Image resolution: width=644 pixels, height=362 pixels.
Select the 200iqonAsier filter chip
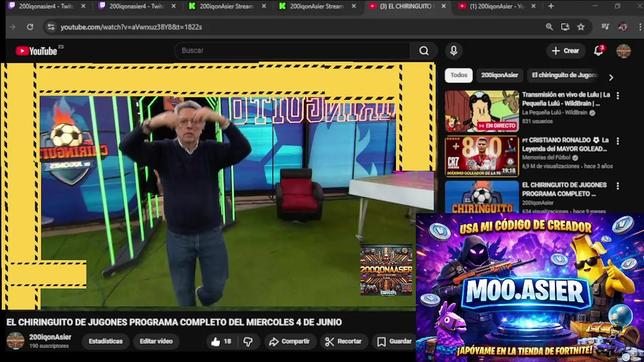(499, 75)
